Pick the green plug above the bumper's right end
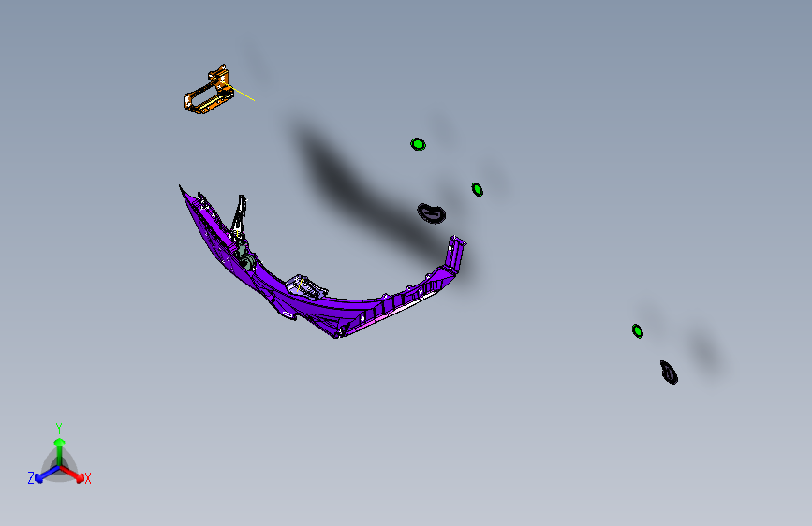The image size is (812, 526). (x=477, y=189)
